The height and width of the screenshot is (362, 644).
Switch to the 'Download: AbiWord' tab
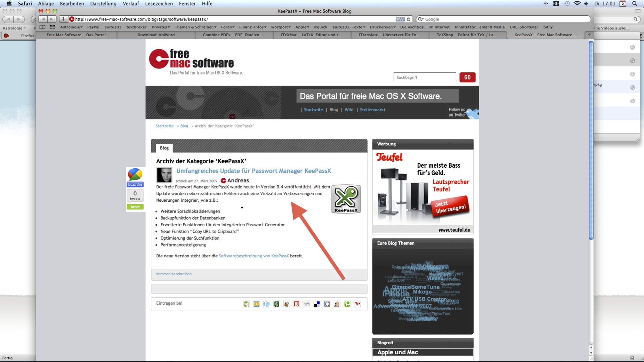tap(156, 35)
